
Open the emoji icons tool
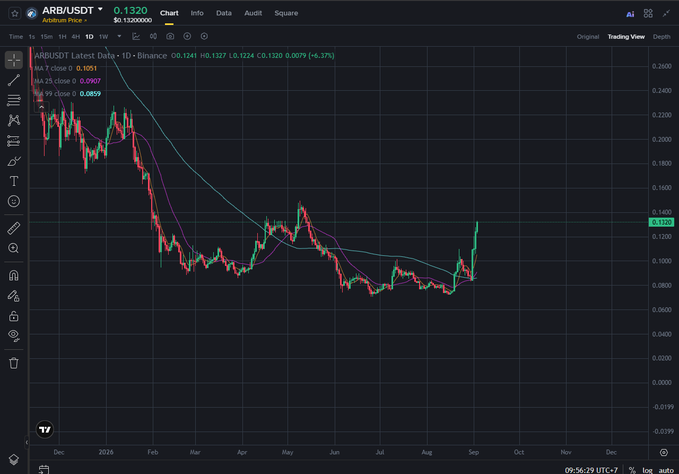(x=14, y=201)
